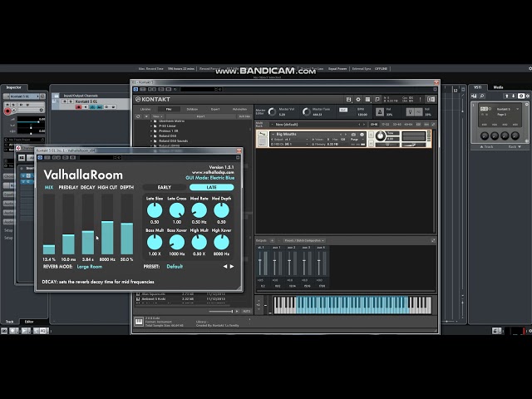The image size is (532, 399).
Task: Click the Import button in Kontakt browser
Action: click(201, 116)
